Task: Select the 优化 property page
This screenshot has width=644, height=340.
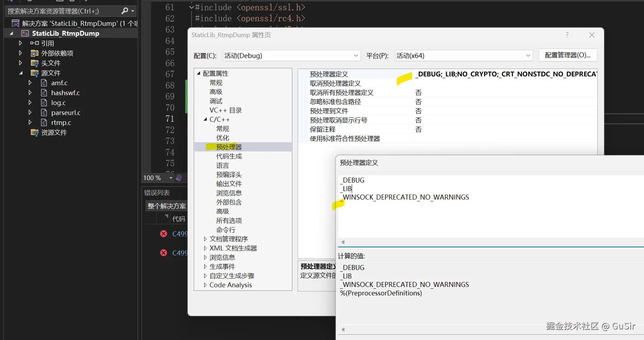Action: (x=223, y=138)
